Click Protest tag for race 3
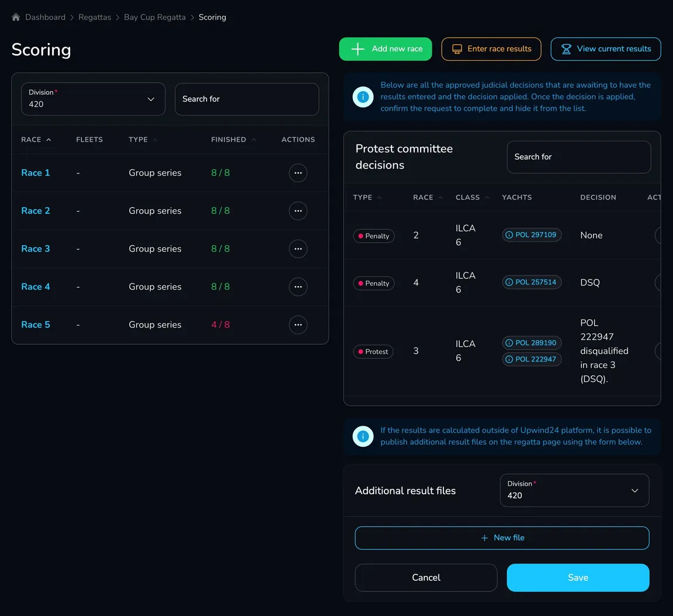Screen dimensions: 673x616 pyautogui.click(x=373, y=351)
